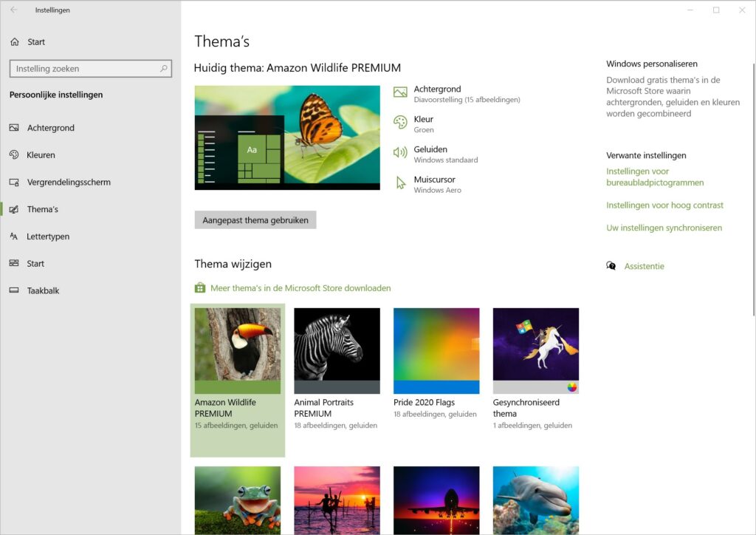Click the Geluiden speaker icon

(x=400, y=152)
